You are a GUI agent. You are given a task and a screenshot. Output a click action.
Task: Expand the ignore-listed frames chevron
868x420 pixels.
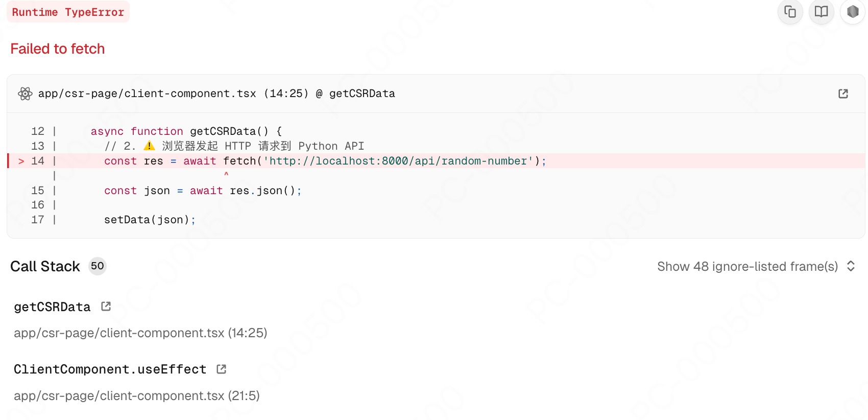tap(851, 266)
